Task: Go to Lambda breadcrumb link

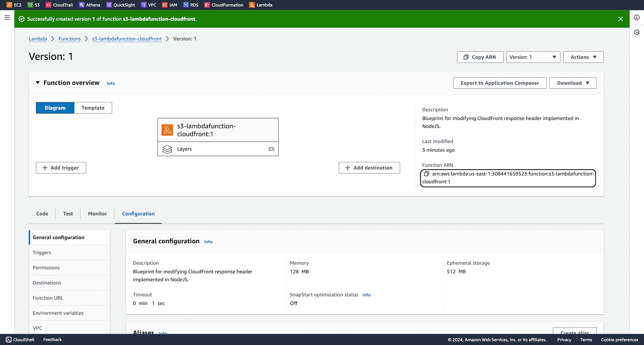Action: point(38,39)
